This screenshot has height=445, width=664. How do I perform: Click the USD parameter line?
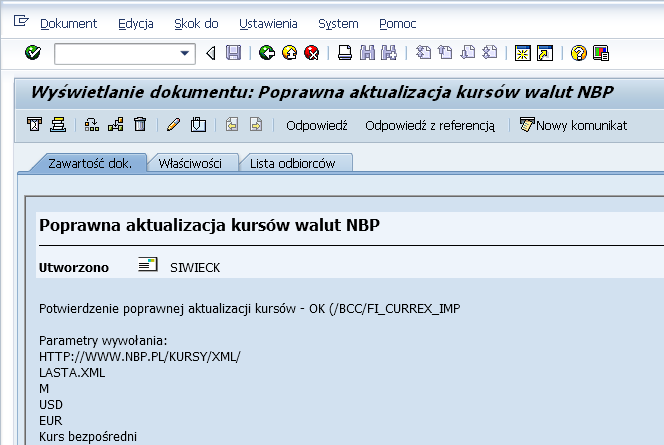51,404
